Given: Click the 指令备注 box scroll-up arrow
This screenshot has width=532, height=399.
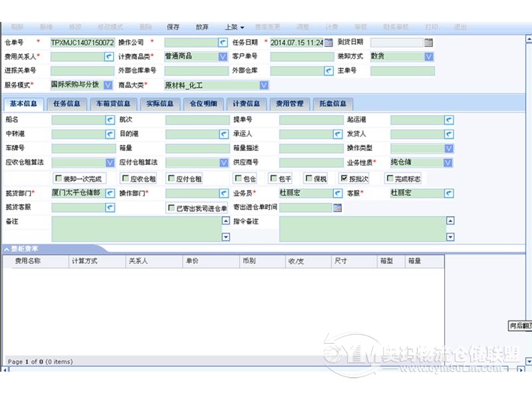Looking at the screenshot, I should pyautogui.click(x=450, y=221).
